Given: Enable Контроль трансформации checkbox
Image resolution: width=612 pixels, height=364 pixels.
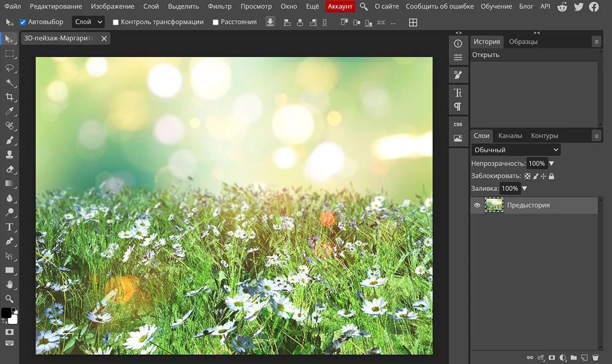Looking at the screenshot, I should tap(116, 22).
